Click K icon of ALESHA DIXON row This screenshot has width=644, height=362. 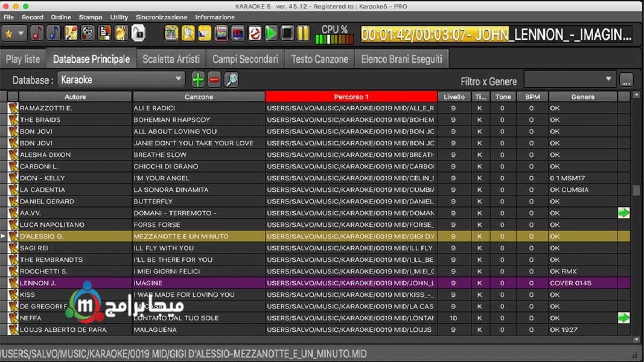click(x=13, y=154)
